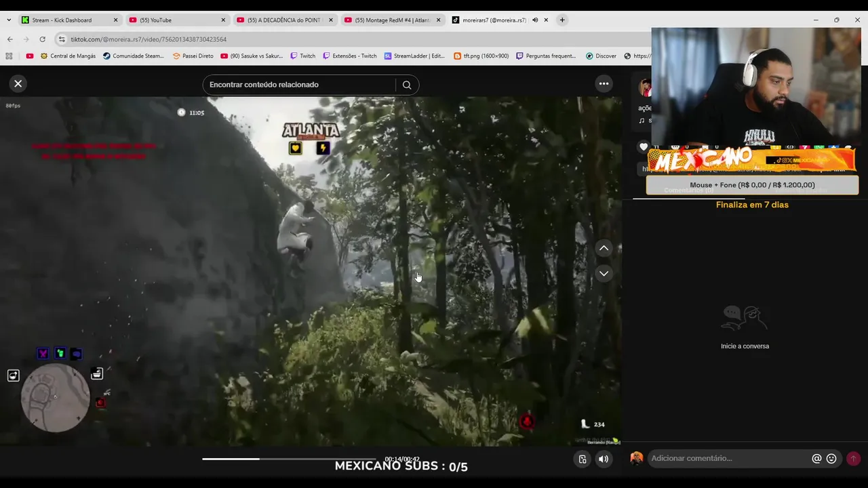
Task: Click the user avatar beside comment box
Action: click(636, 458)
